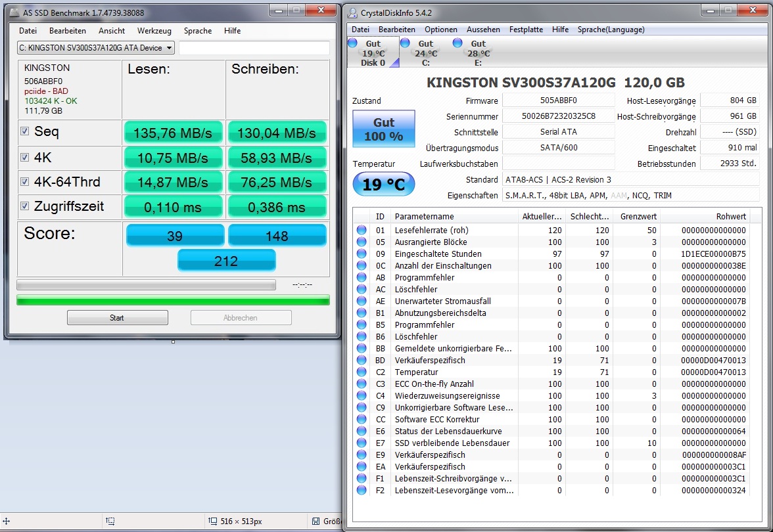773x532 pixels.
Task: Open the Optionen menu in CrystalDiskInfo
Action: click(440, 30)
